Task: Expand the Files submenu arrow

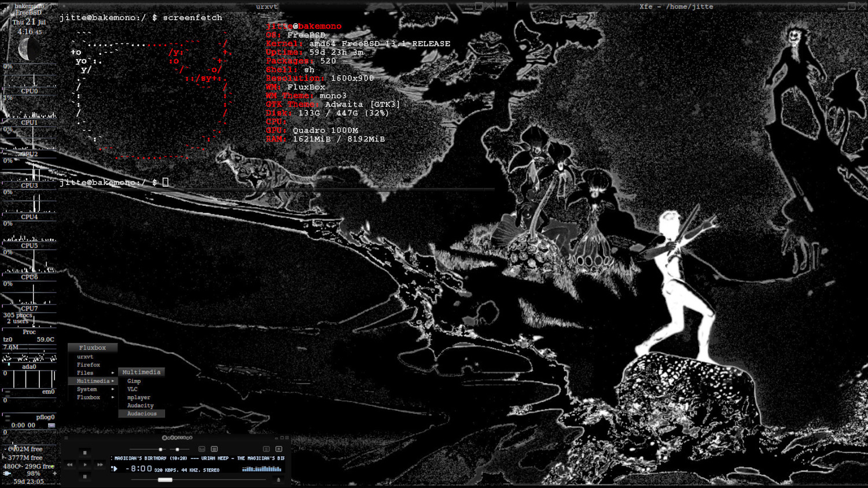Action: click(113, 373)
